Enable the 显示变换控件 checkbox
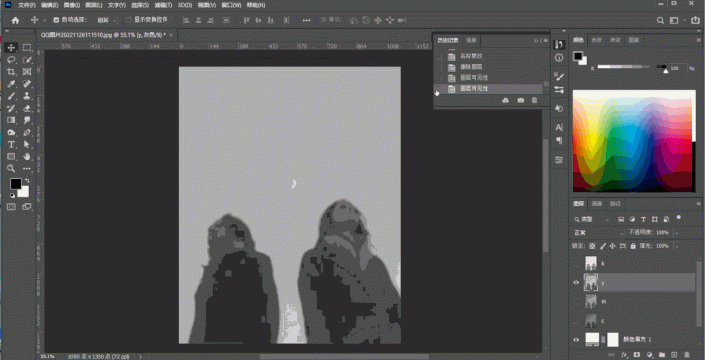The width and height of the screenshot is (705, 360). 129,20
